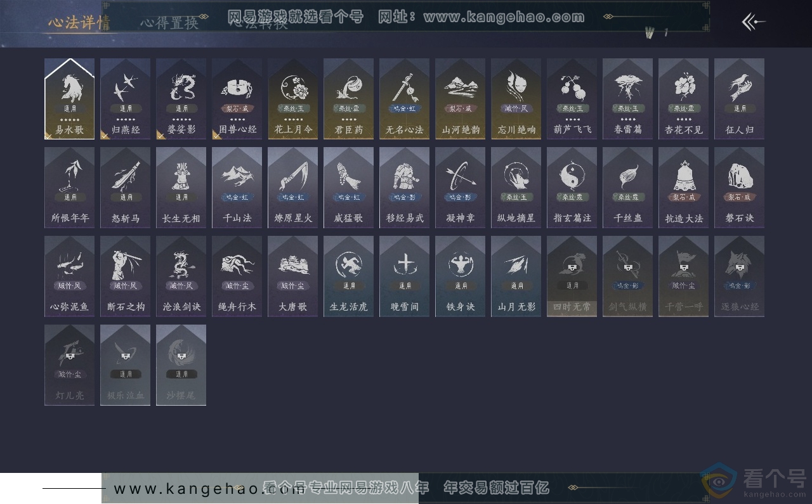Choose the 千丝蛊 leaf card

pos(628,188)
